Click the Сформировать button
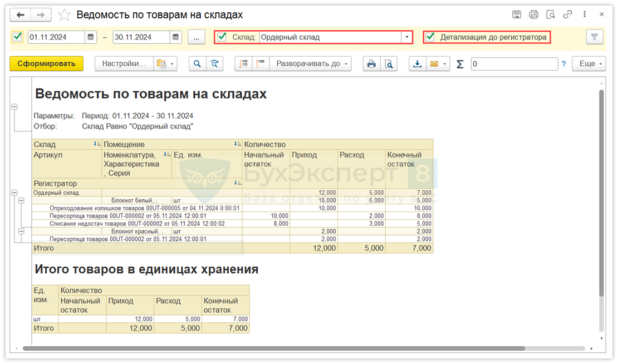This screenshot has width=618, height=364. [x=46, y=64]
